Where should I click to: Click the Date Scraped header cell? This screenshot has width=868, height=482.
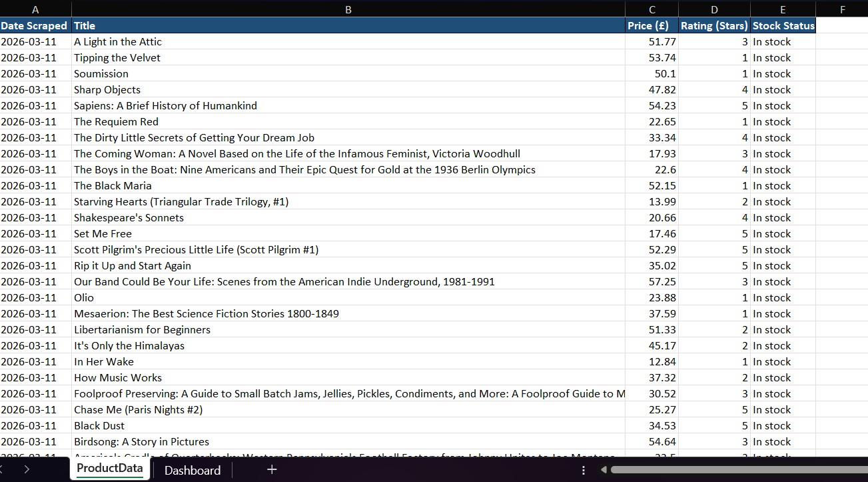pyautogui.click(x=35, y=25)
